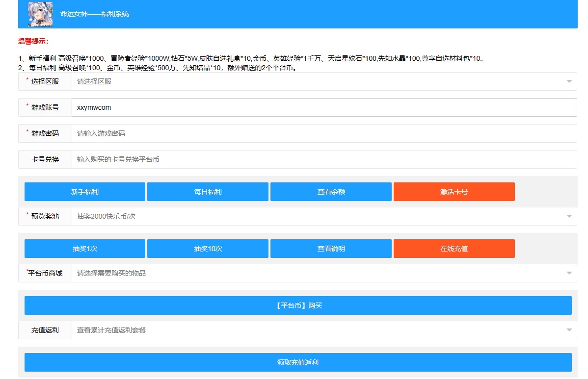Click the 抽奖10次 button
Image resolution: width=588 pixels, height=379 pixels.
[x=208, y=249]
